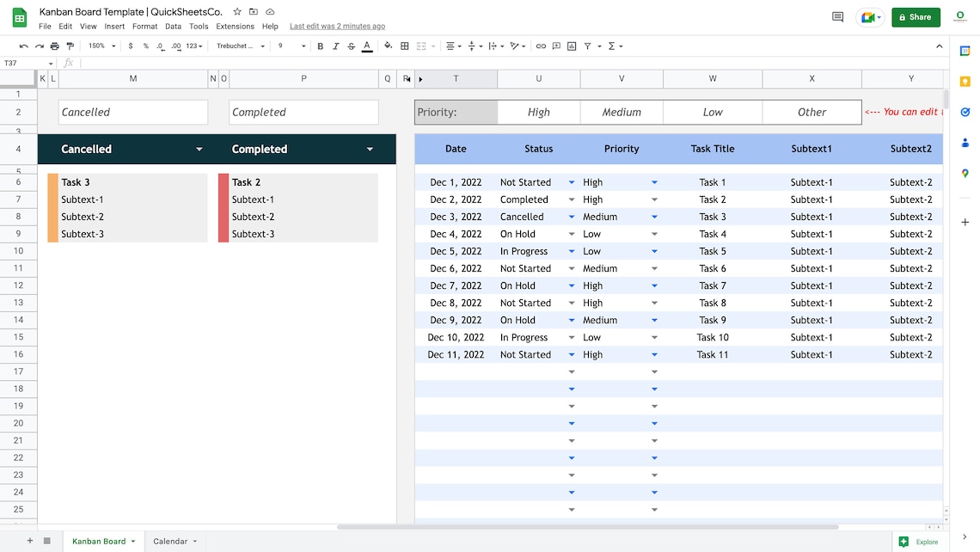This screenshot has height=552, width=980.
Task: Open the text color picker
Action: click(368, 46)
